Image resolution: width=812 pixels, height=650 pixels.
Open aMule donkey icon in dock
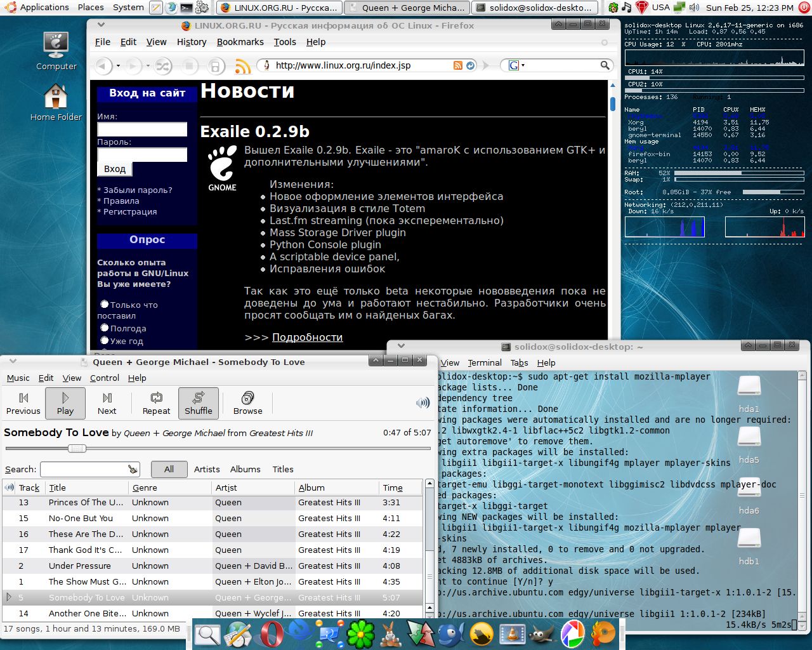[x=391, y=634]
